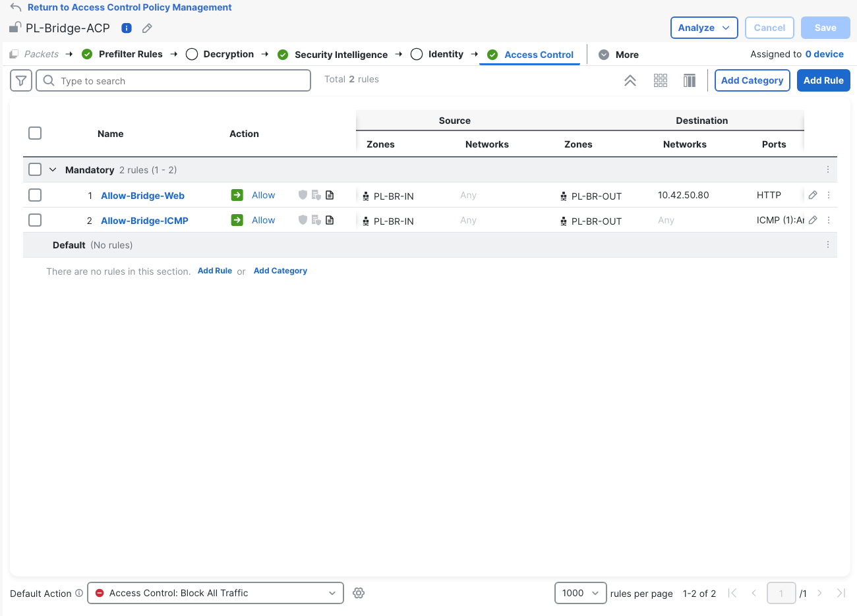Return to Access Control Policy Management
Screen dimensions: 857x616
[130, 7]
